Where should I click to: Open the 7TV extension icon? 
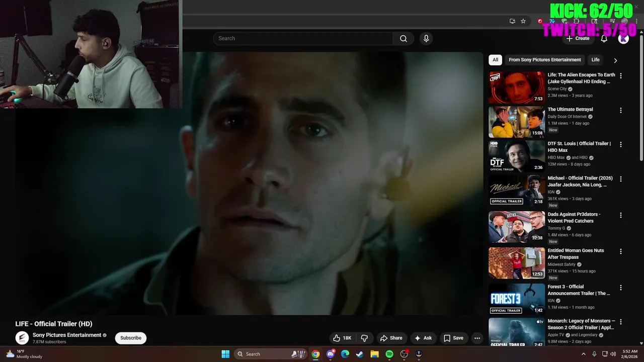click(x=552, y=21)
